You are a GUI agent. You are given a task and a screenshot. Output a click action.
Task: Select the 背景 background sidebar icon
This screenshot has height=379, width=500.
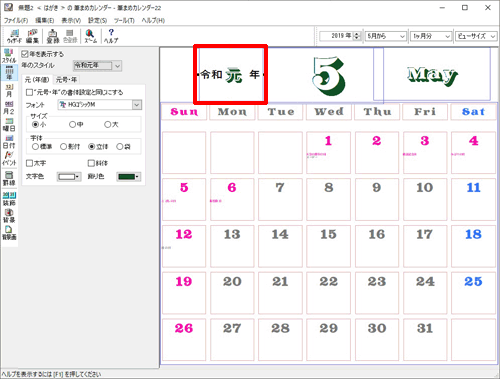pyautogui.click(x=9, y=216)
